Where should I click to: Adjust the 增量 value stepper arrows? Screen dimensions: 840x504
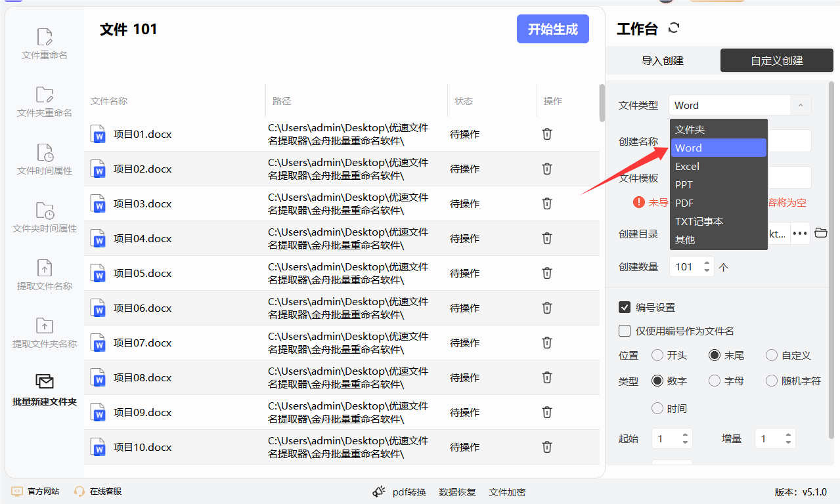pyautogui.click(x=789, y=438)
